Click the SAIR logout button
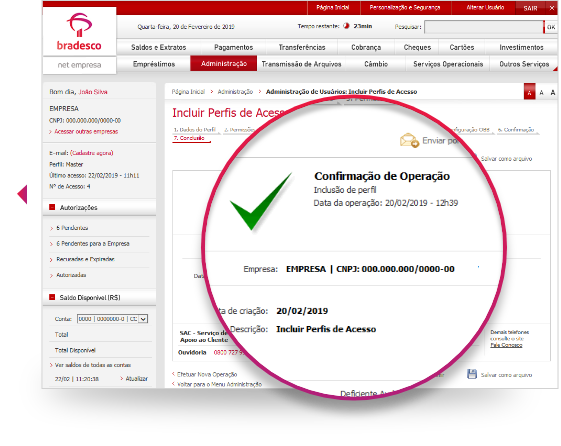 click(530, 8)
